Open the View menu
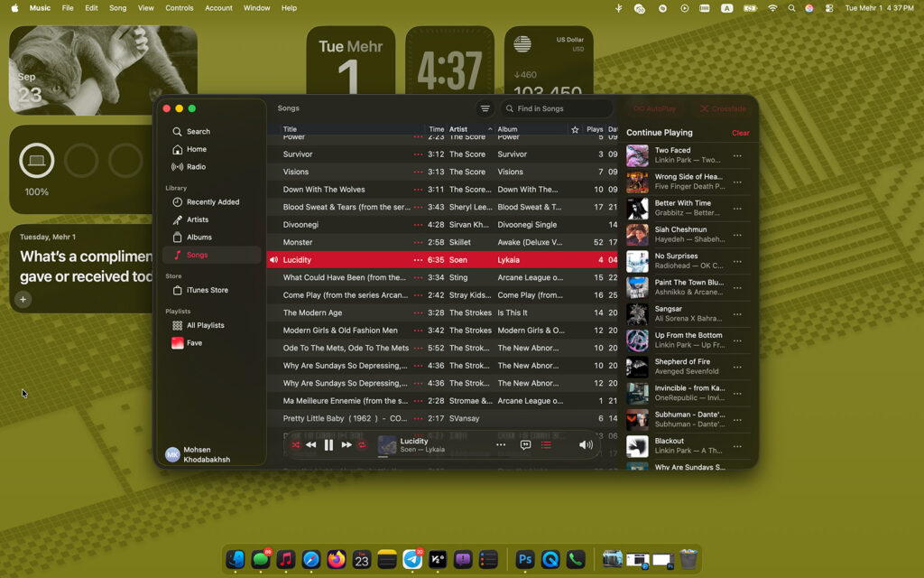 click(x=145, y=8)
